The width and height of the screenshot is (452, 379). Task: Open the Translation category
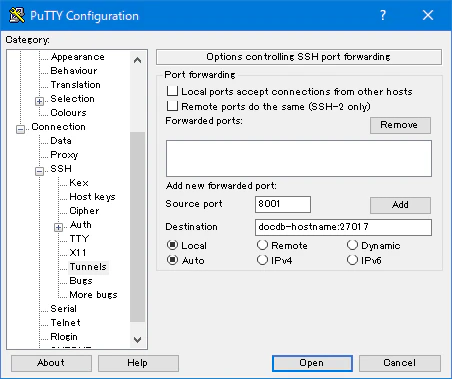coord(75,85)
